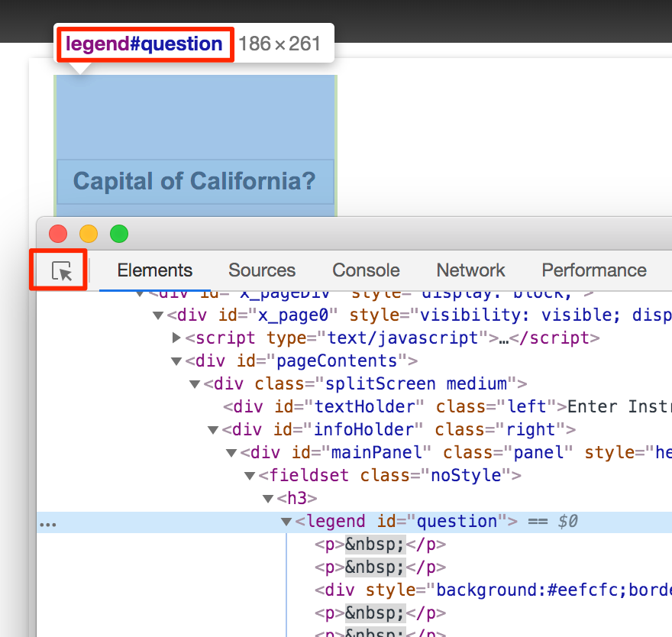Screen dimensions: 672x637
Task: Expand the script text/javascript node
Action: click(176, 338)
